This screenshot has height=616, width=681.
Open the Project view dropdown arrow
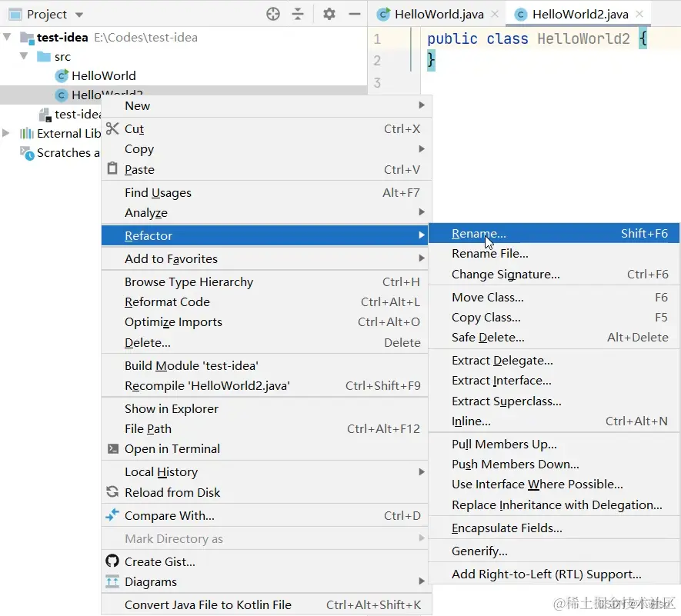[79, 15]
